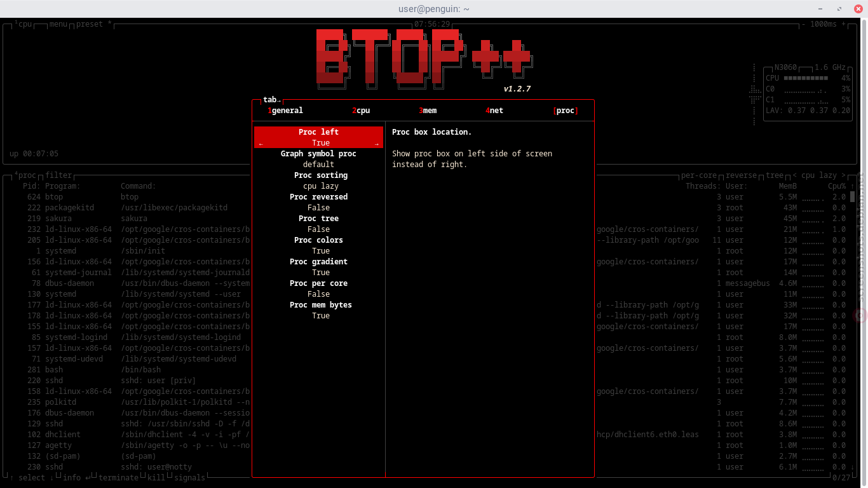Image resolution: width=868 pixels, height=488 pixels.
Task: Click the Threads: column header
Action: coord(703,186)
